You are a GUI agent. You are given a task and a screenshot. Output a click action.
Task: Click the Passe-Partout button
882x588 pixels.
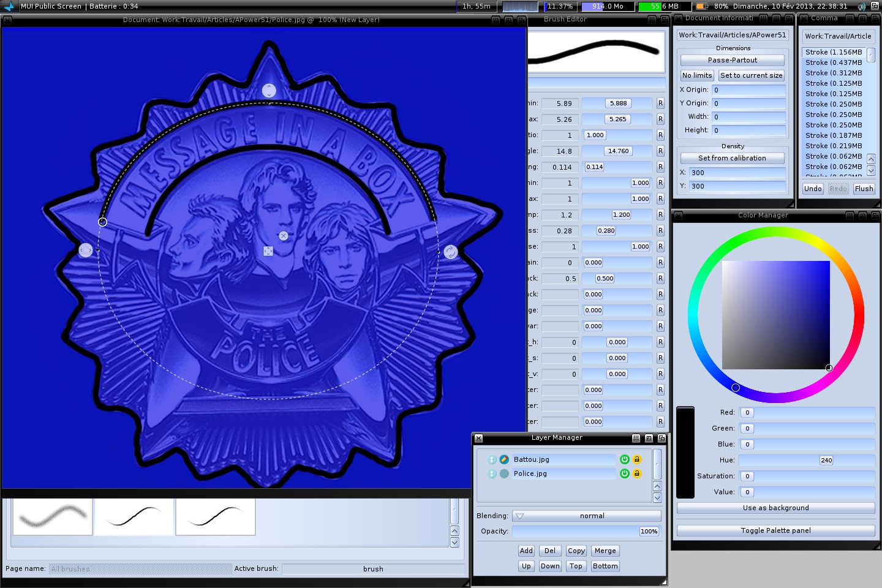coord(733,60)
